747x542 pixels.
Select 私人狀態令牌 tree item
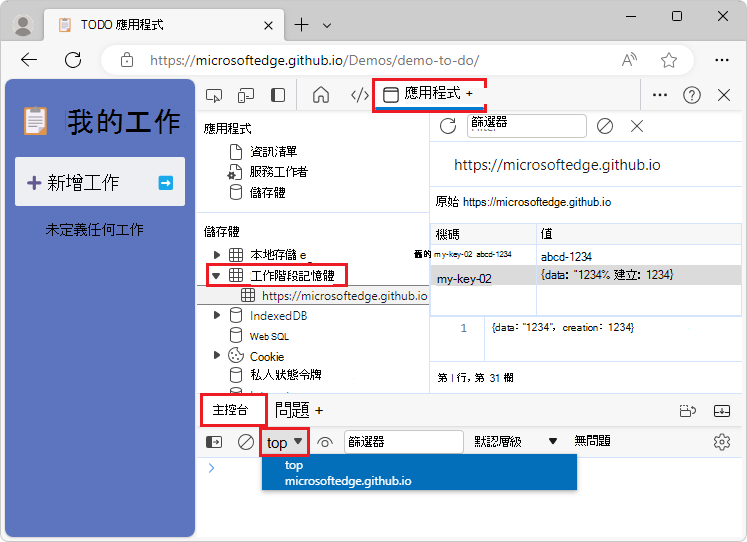[286, 375]
